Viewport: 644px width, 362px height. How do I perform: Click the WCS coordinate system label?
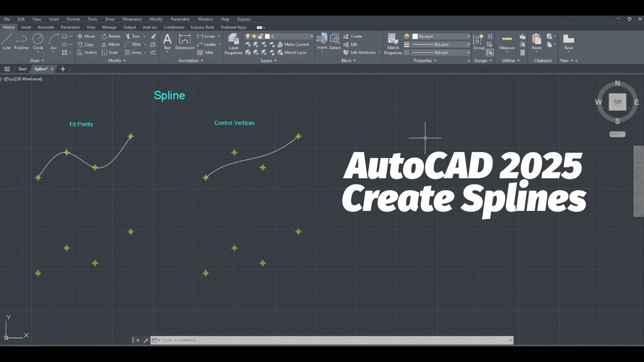pos(617,134)
